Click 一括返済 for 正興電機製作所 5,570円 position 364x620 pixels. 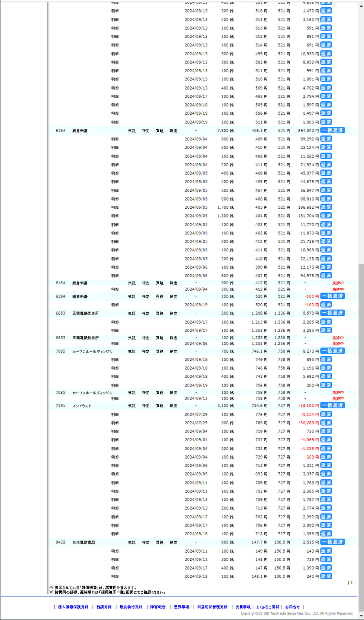click(333, 313)
